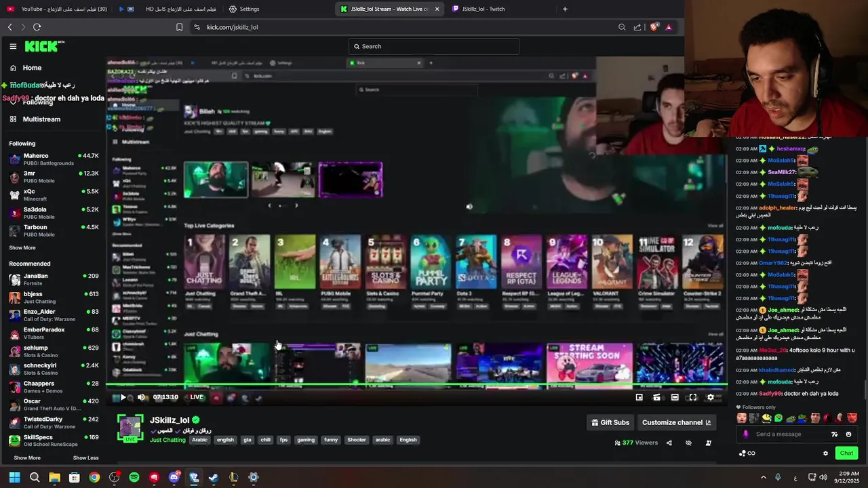The width and height of the screenshot is (868, 488).
Task: Toggle mini-player mode in player
Action: tap(639, 397)
